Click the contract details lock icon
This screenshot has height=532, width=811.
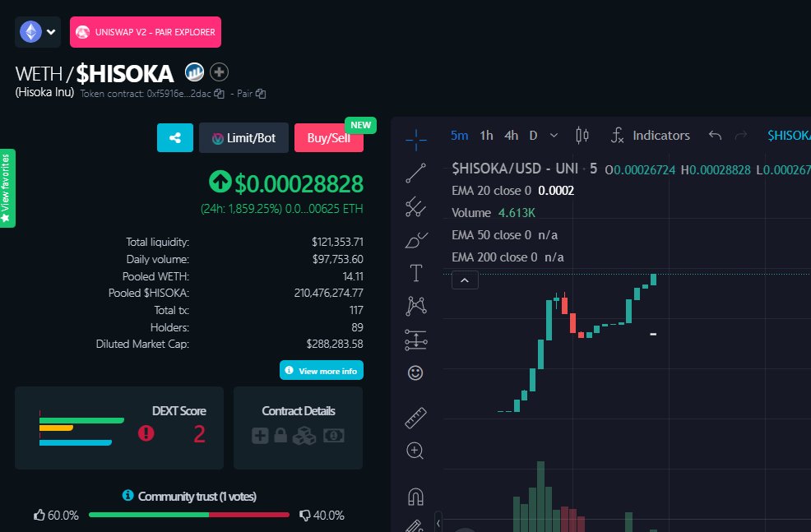[280, 435]
